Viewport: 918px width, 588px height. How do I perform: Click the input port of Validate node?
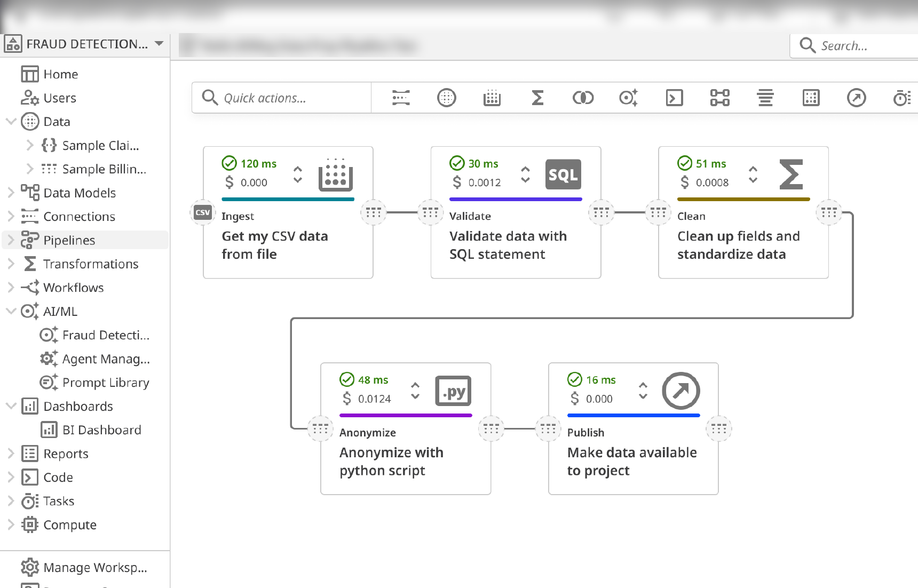click(x=431, y=212)
